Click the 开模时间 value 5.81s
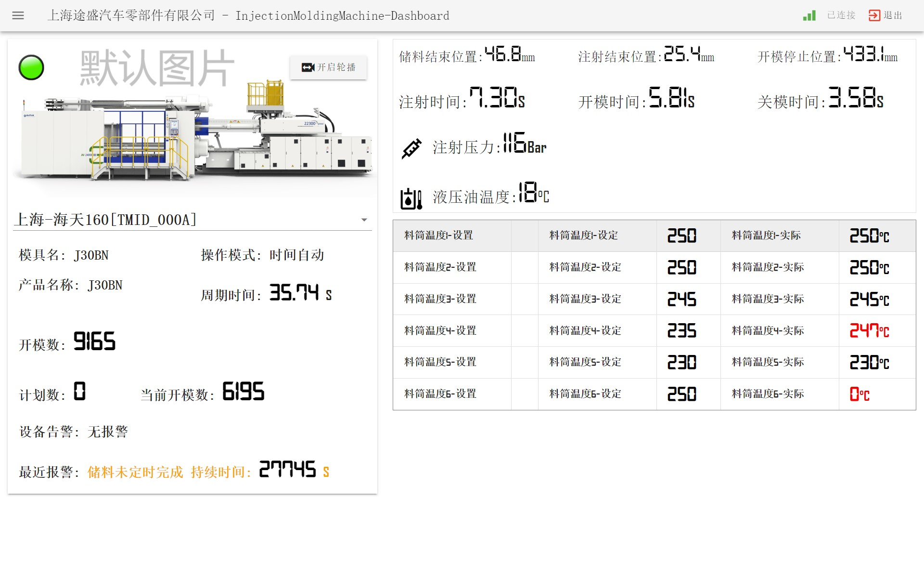924x578 pixels. [x=672, y=97]
